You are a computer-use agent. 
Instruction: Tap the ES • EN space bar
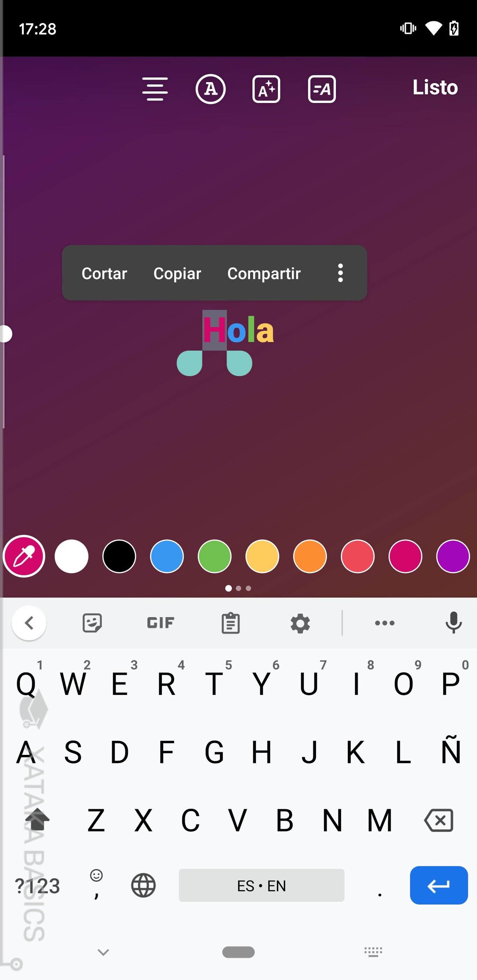[x=262, y=885]
